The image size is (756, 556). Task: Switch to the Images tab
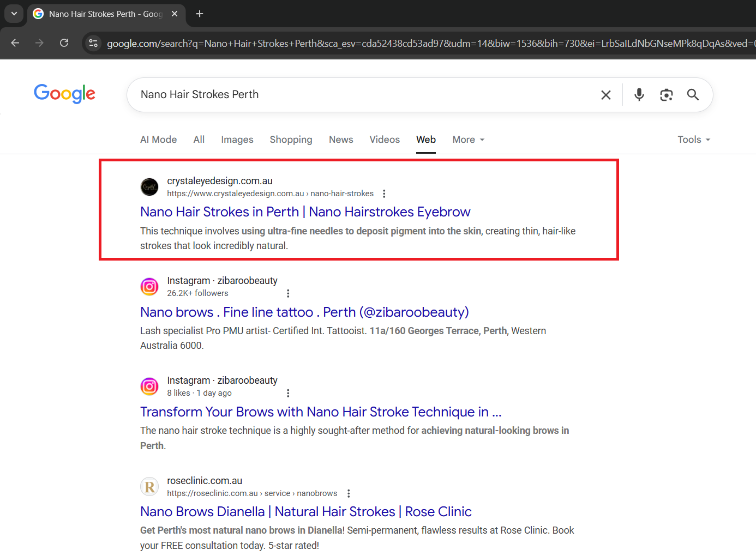click(237, 140)
